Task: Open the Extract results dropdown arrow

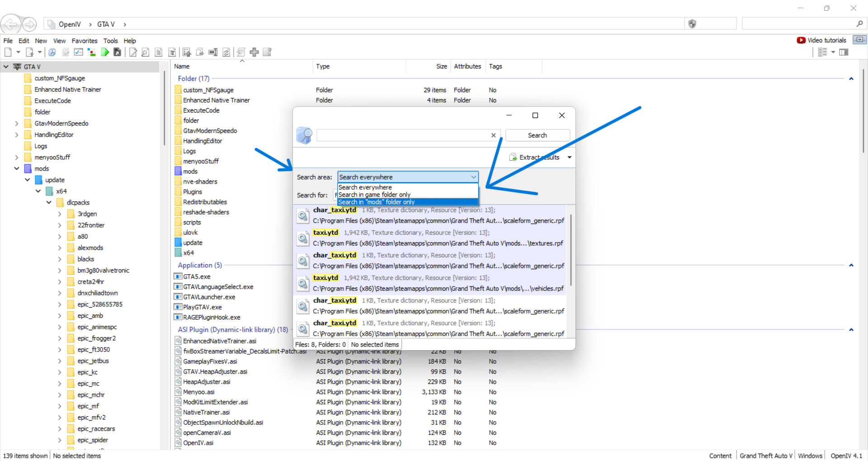Action: coord(569,157)
